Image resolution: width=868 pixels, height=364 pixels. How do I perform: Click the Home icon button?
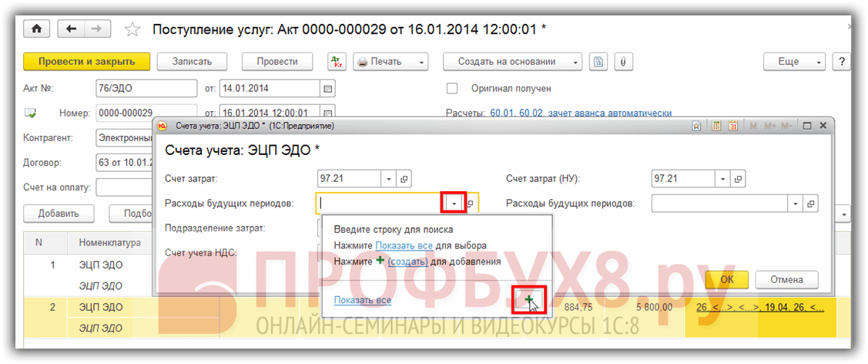pyautogui.click(x=37, y=29)
